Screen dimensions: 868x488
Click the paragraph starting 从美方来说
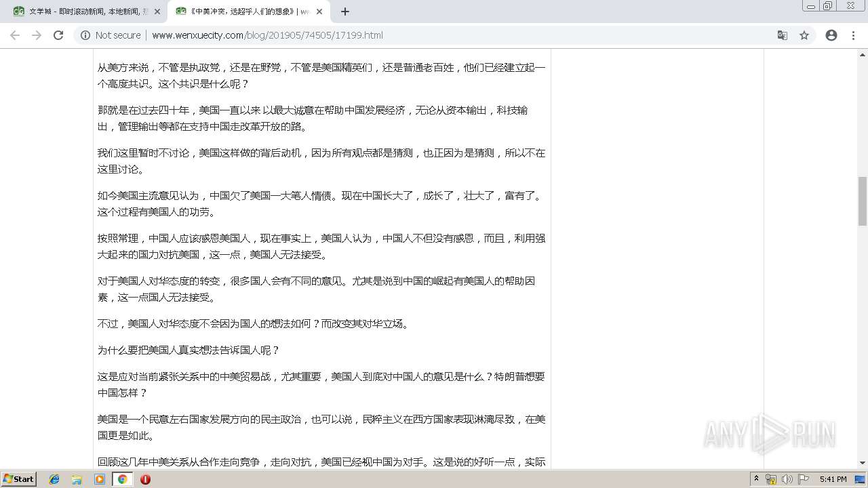tap(321, 75)
